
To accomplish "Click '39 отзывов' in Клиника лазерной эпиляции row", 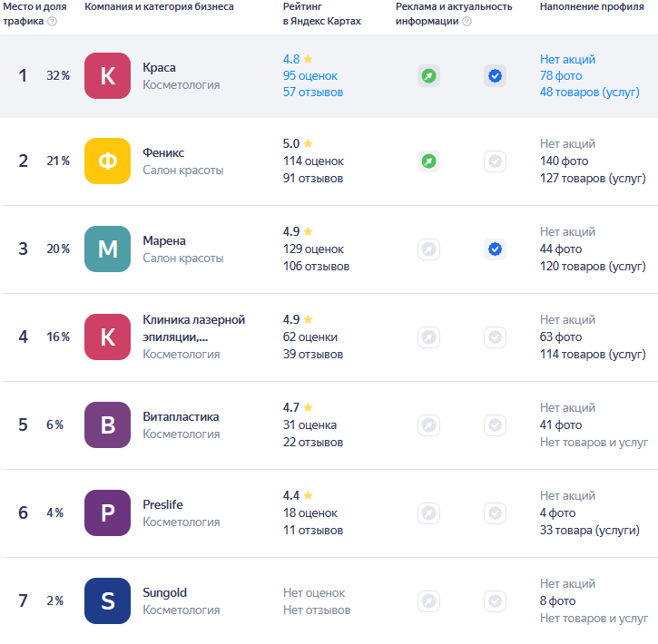I will click(x=313, y=355).
